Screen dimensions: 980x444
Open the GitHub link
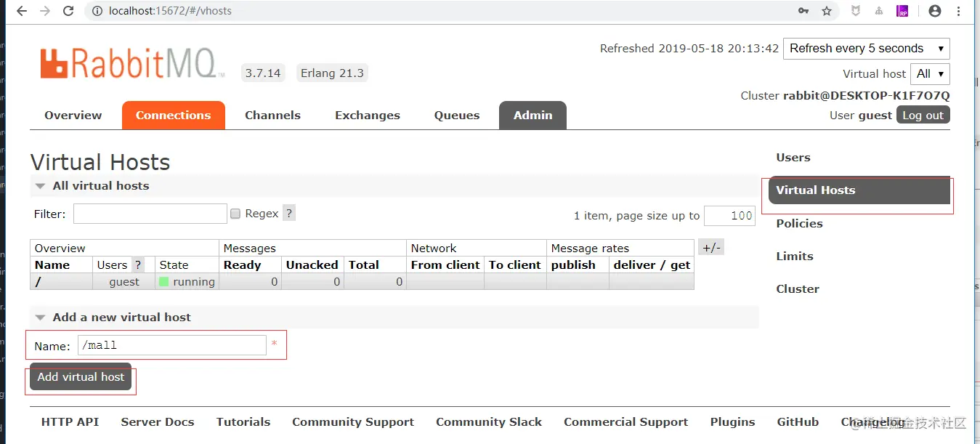point(798,422)
